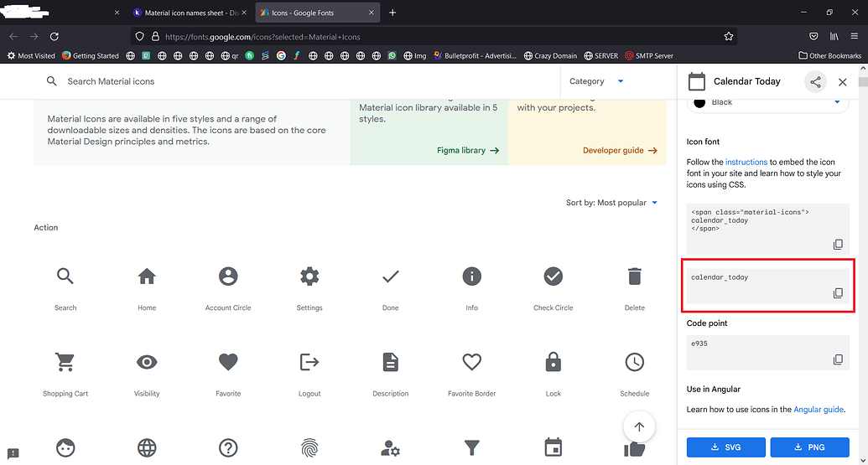The width and height of the screenshot is (868, 465).
Task: Expand the Sort by Most popular dropdown
Action: tap(611, 203)
